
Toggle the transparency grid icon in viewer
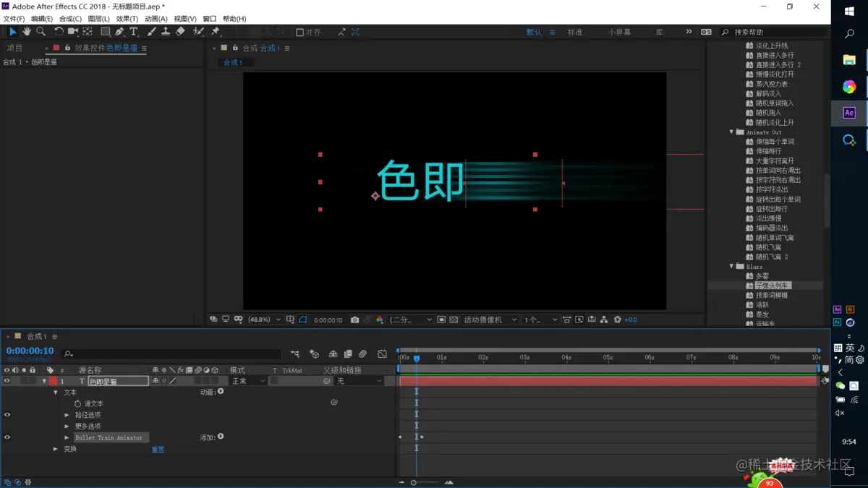[454, 320]
